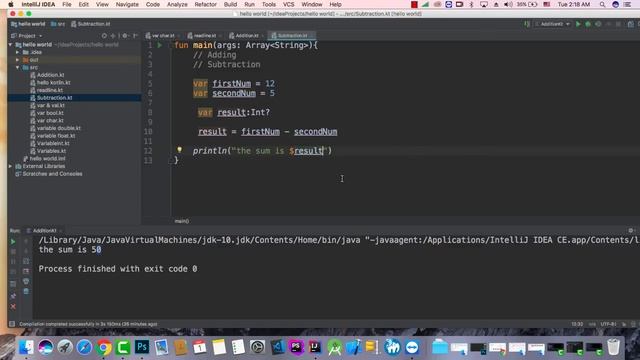Switch to the var char.kt editor tab
Image resolution: width=640 pixels, height=360 pixels.
click(162, 36)
